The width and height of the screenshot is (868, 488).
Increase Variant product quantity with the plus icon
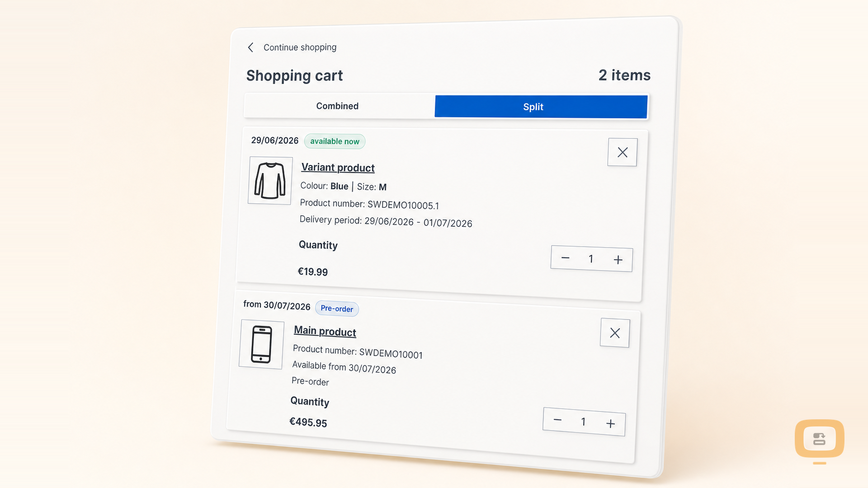coord(618,260)
